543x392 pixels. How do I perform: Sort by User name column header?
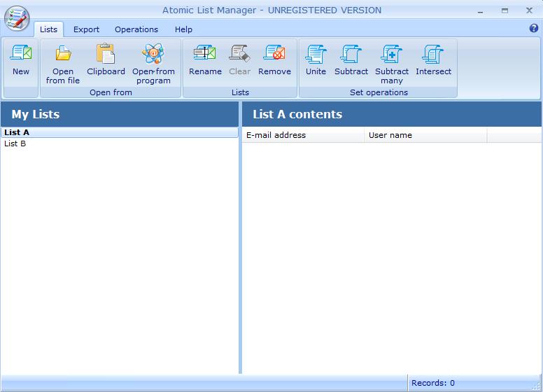pyautogui.click(x=425, y=135)
